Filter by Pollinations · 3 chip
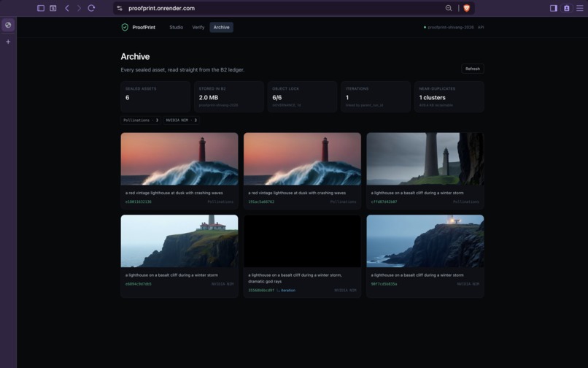 coord(141,120)
